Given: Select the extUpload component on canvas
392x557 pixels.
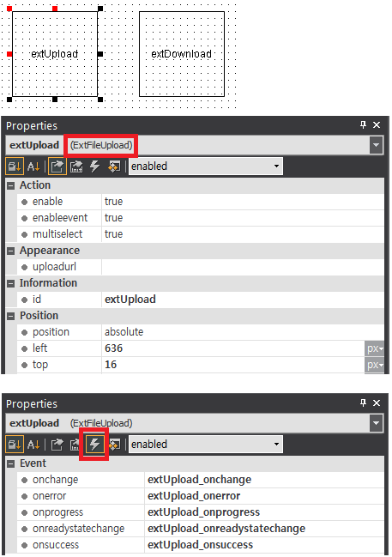Looking at the screenshot, I should pos(55,54).
